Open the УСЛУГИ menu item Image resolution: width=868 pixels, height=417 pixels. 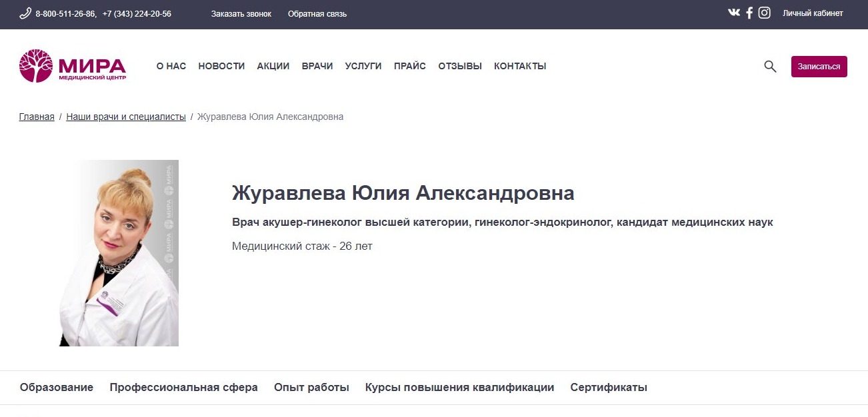363,66
